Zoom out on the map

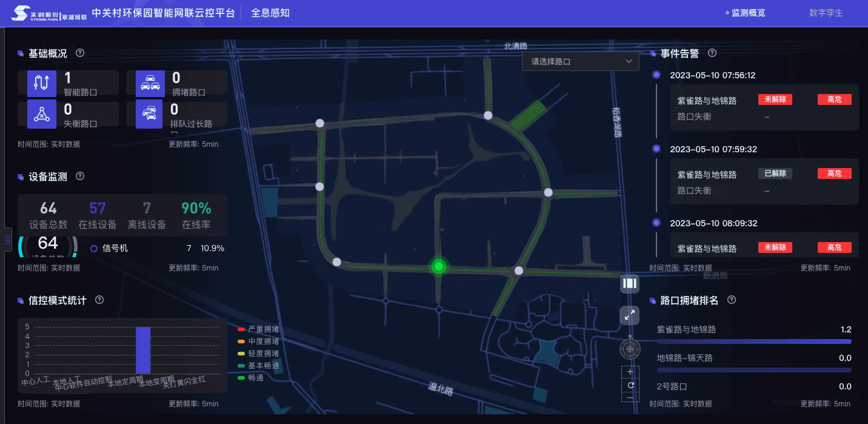630,397
